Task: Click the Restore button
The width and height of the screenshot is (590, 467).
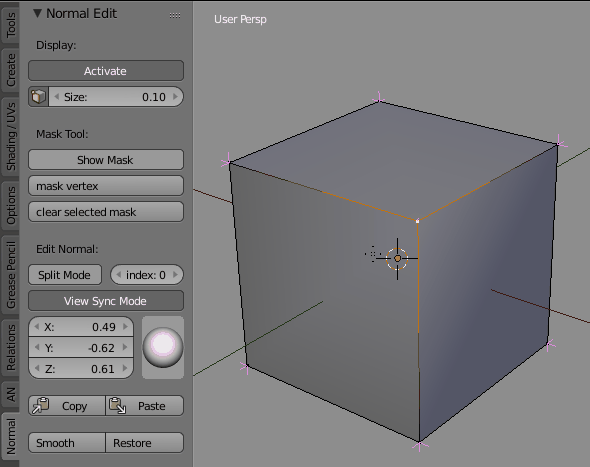Action: (x=144, y=443)
